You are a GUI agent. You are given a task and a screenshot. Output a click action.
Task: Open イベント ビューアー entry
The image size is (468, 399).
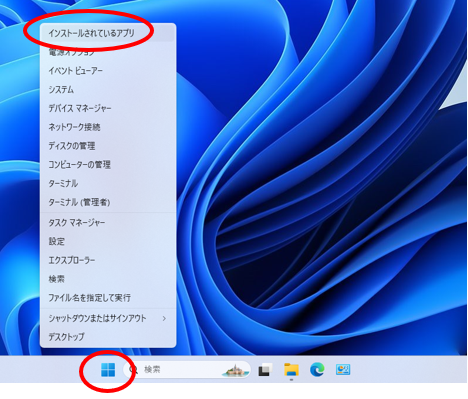click(x=108, y=71)
